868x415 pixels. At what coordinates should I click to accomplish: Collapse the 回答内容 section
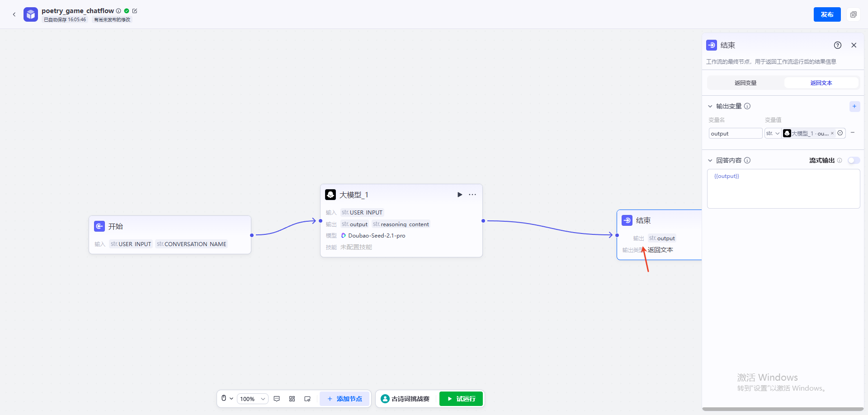(710, 160)
